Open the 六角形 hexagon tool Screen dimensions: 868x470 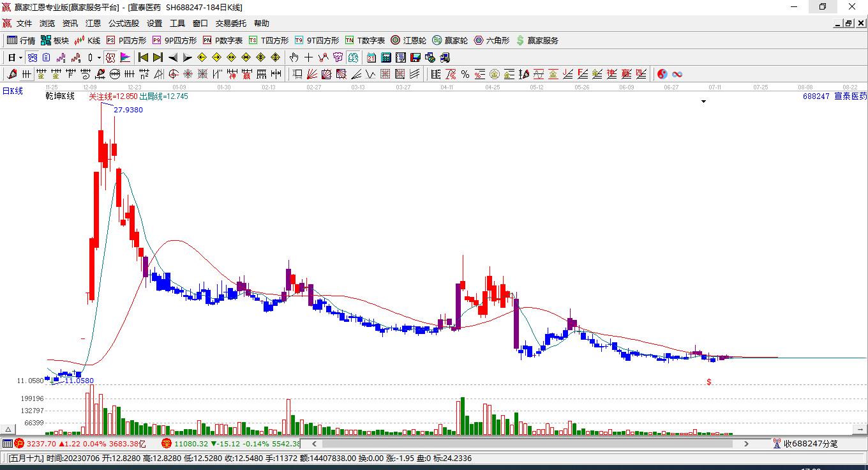pyautogui.click(x=491, y=40)
